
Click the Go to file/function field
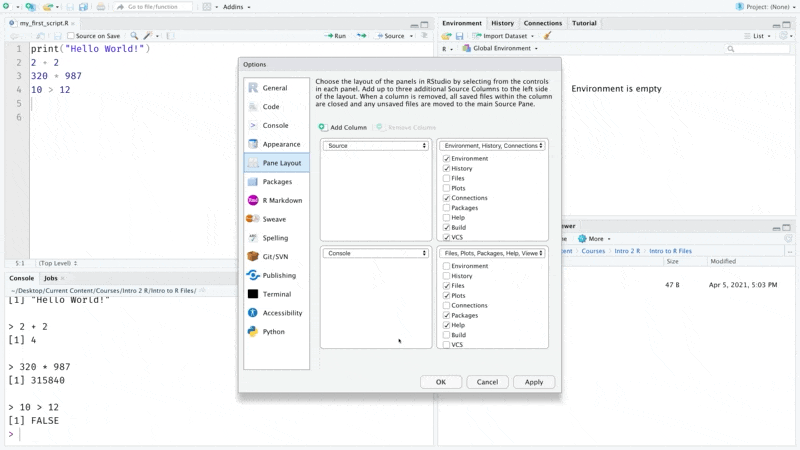(x=153, y=7)
